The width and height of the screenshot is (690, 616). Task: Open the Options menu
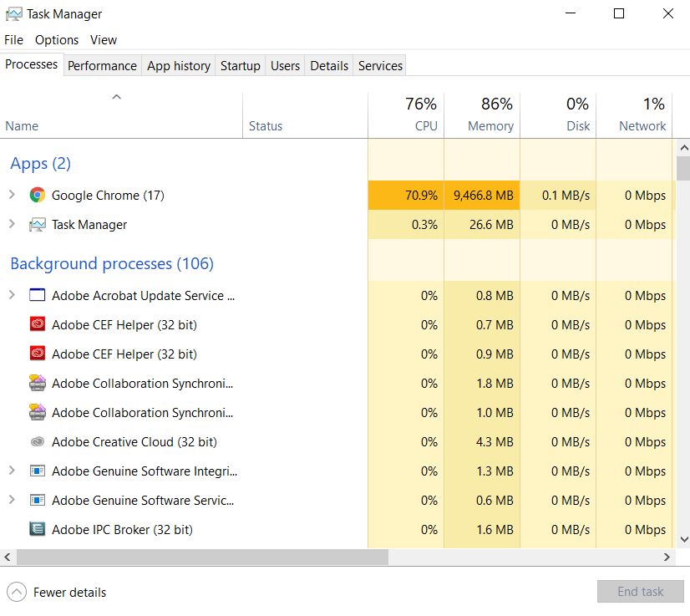tap(57, 40)
